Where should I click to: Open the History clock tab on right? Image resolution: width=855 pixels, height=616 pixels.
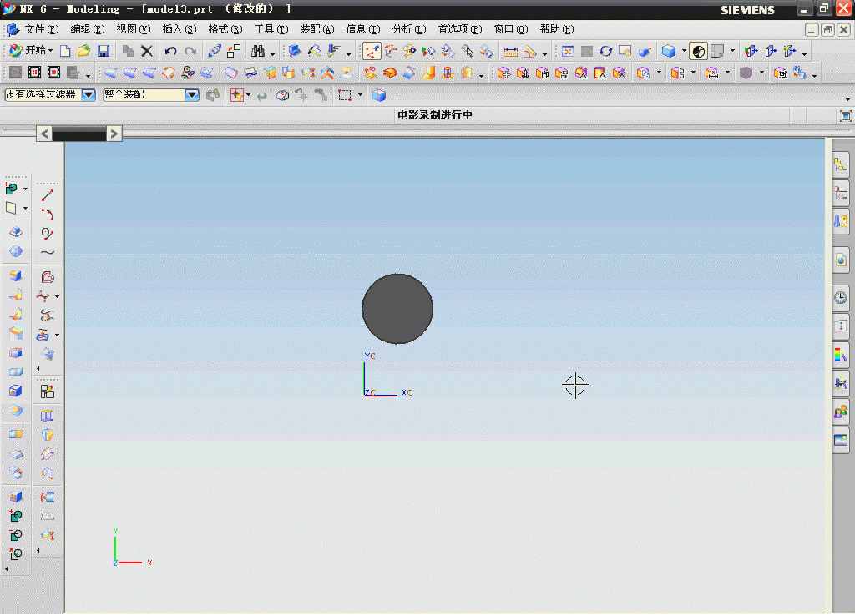pos(841,298)
